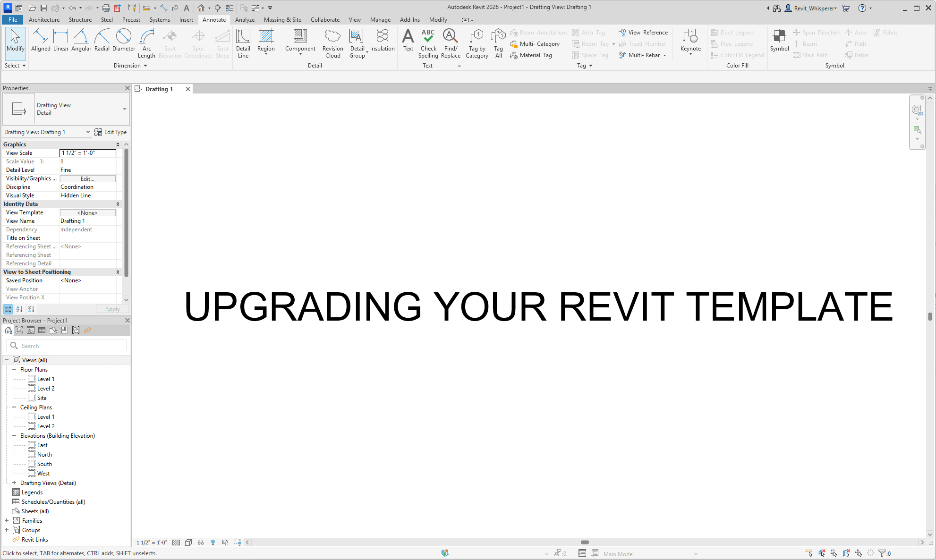The image size is (936, 560).
Task: Run Check Spelling
Action: (x=428, y=42)
